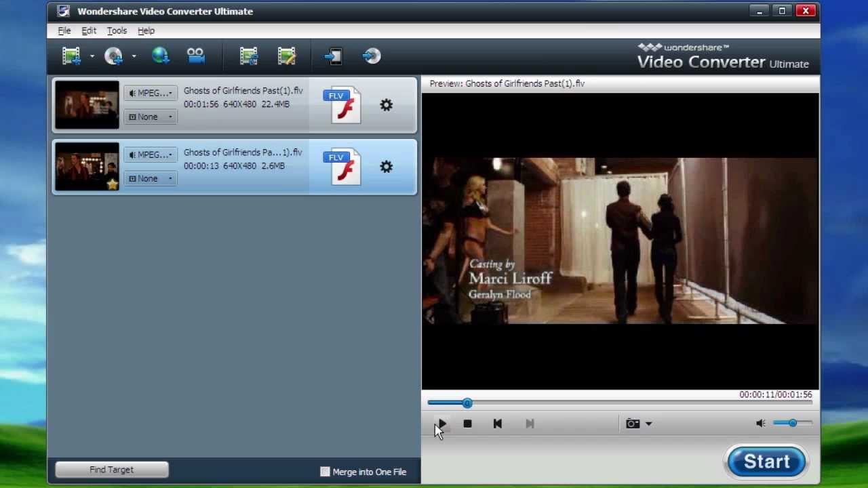
Task: Enable Merge into One File checkbox
Action: pos(325,472)
